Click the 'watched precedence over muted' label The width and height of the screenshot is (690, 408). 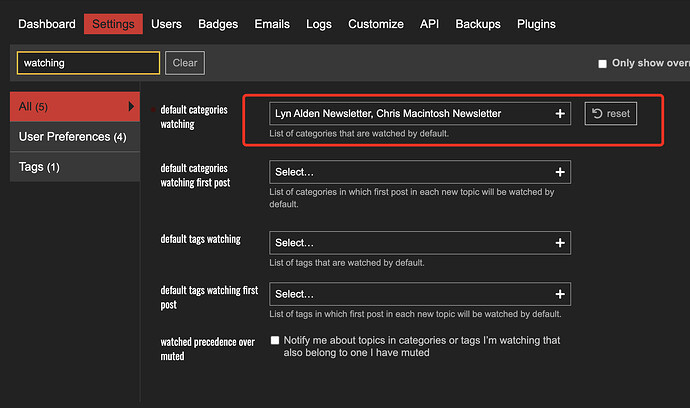point(207,349)
